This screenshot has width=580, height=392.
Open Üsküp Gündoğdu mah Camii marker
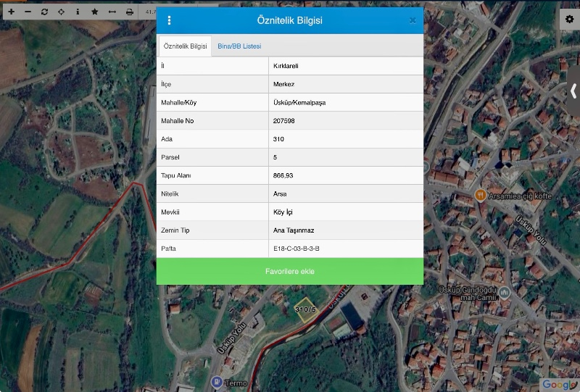point(504,293)
